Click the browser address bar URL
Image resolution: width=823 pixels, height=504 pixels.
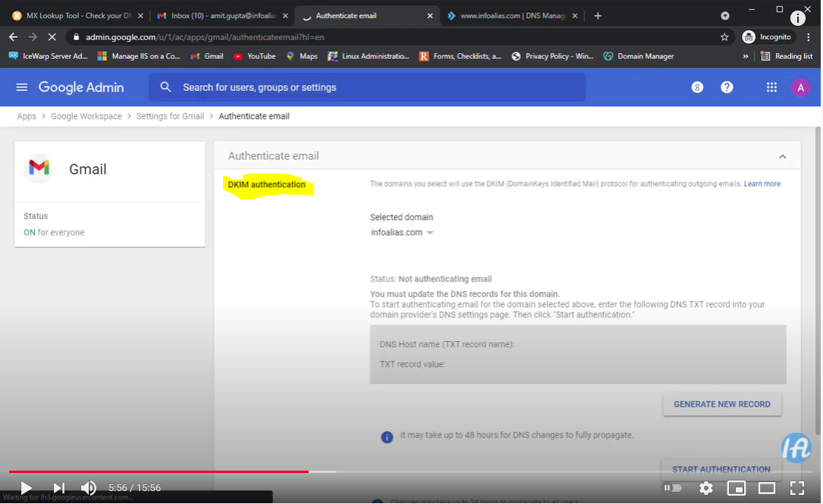click(x=205, y=37)
